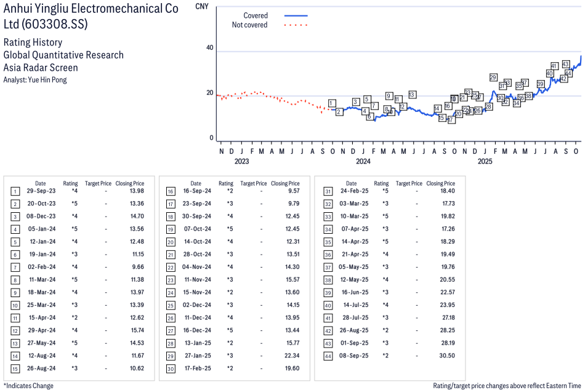Click row number box 16 in second table
Viewport: 588px width, 390px height.
point(171,191)
